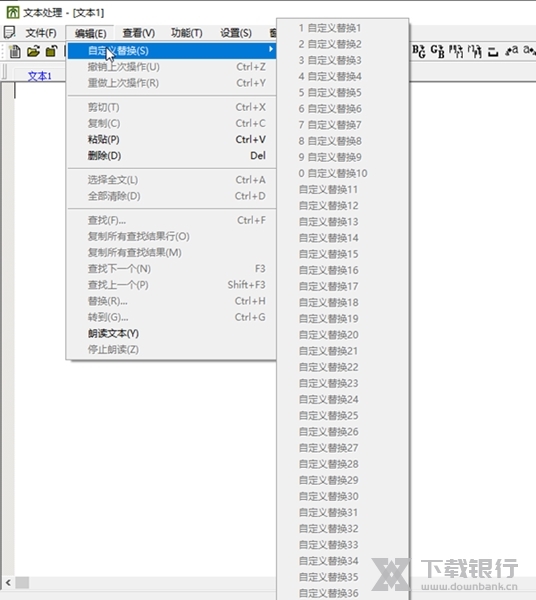Select submenu item 自定义替换11
The image size is (536, 600).
[343, 189]
